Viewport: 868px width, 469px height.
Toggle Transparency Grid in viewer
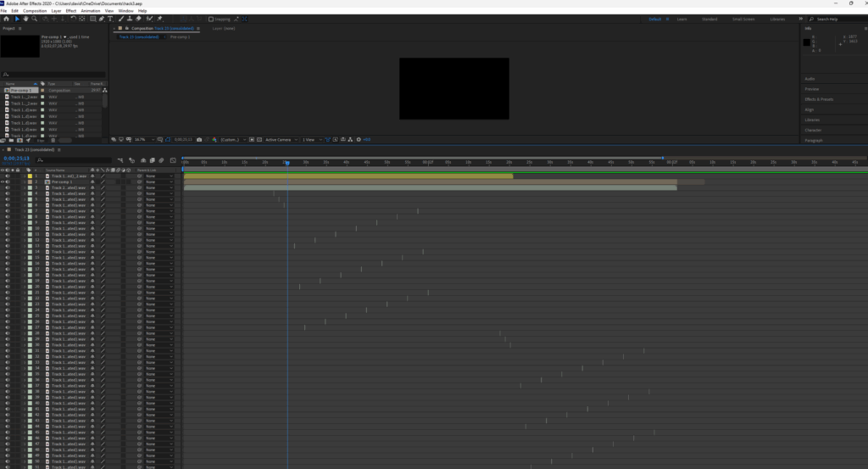[259, 140]
